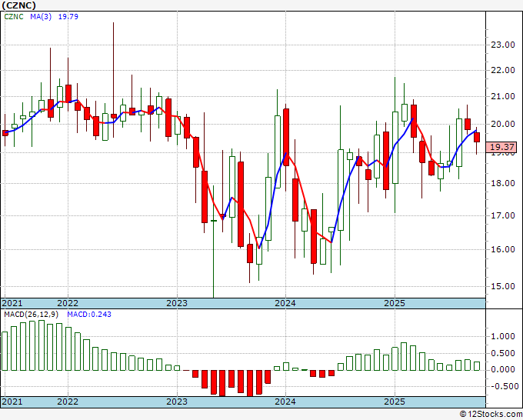Click the 15.00 price axis label

click(x=503, y=286)
